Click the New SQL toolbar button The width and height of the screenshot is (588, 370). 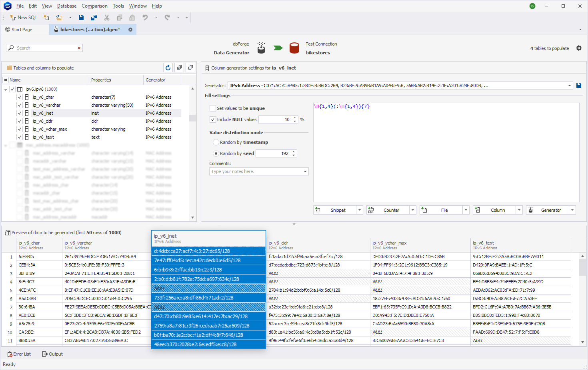(x=23, y=18)
